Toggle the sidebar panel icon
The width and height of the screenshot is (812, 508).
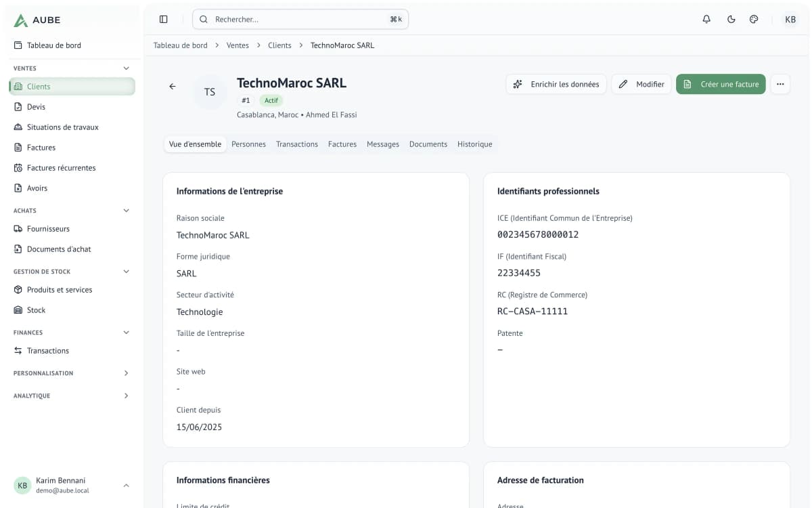tap(164, 19)
